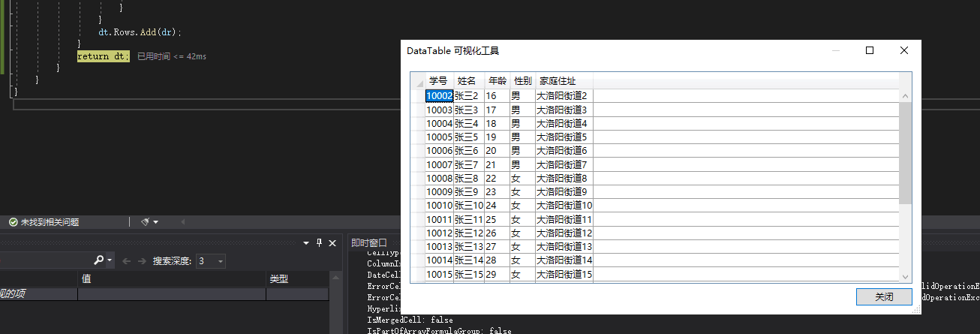
Task: Select the cell 张三13
Action: click(x=469, y=247)
